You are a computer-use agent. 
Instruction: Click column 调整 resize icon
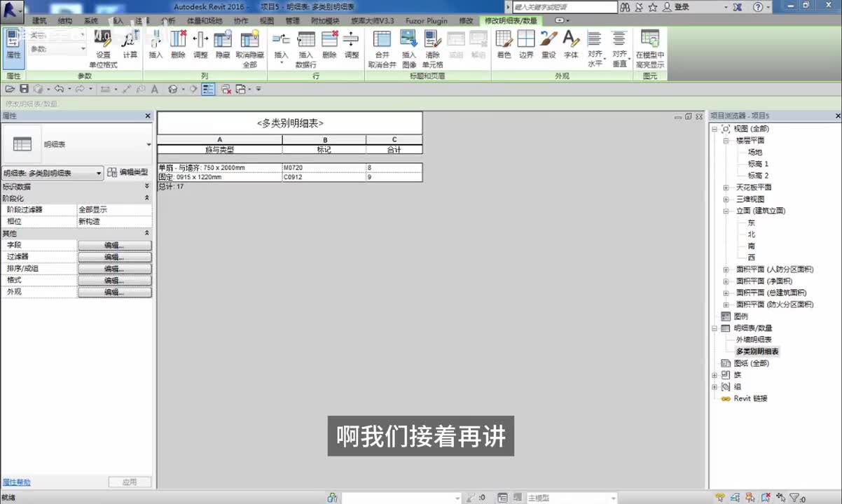point(200,44)
